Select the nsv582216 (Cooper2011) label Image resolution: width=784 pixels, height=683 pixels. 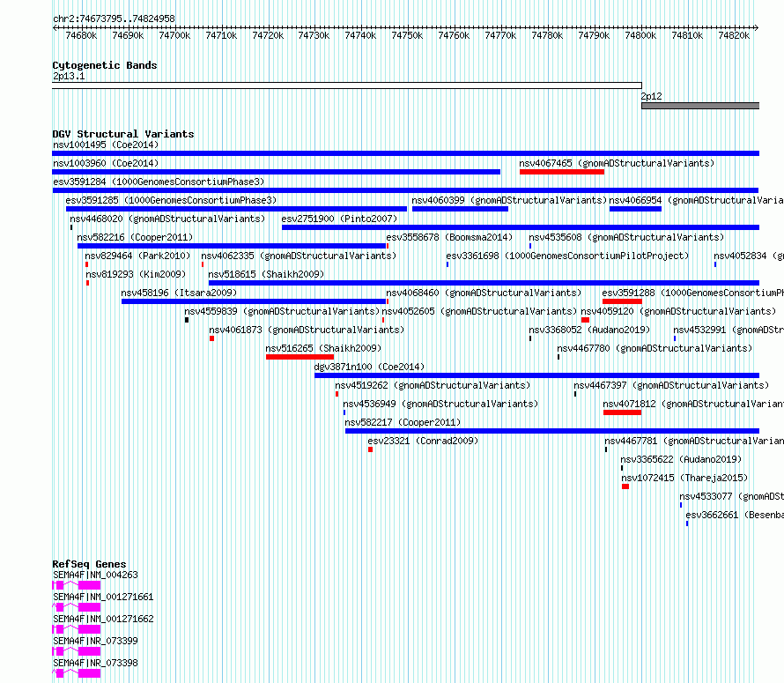[x=135, y=238]
